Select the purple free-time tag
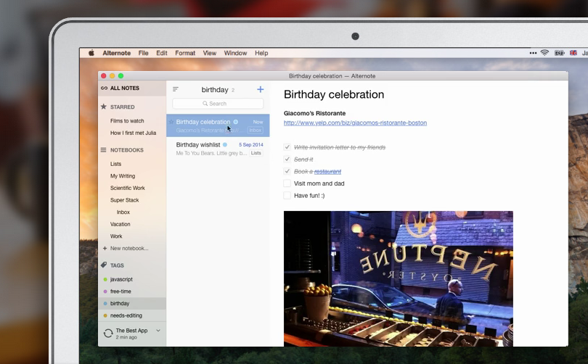Image resolution: width=588 pixels, height=364 pixels. click(121, 291)
